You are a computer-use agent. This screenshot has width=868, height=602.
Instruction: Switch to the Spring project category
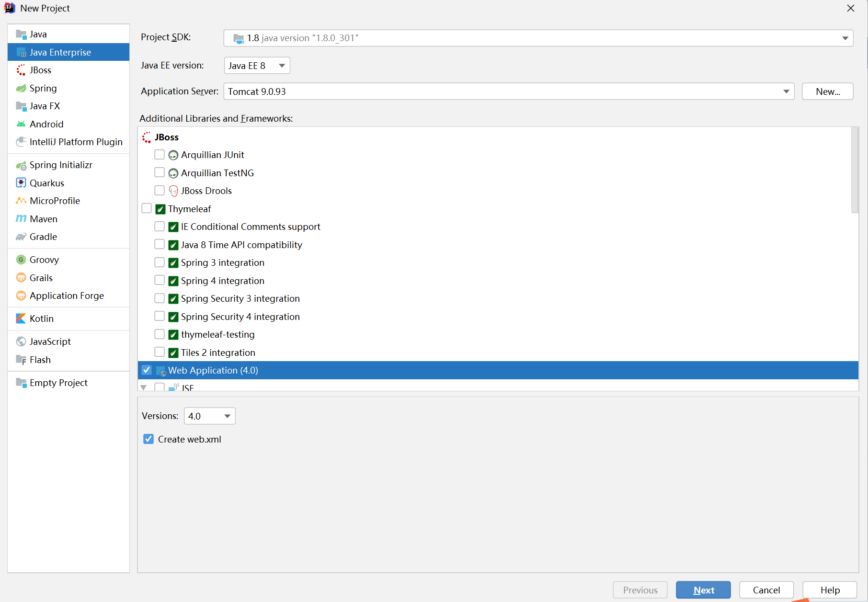[69, 88]
